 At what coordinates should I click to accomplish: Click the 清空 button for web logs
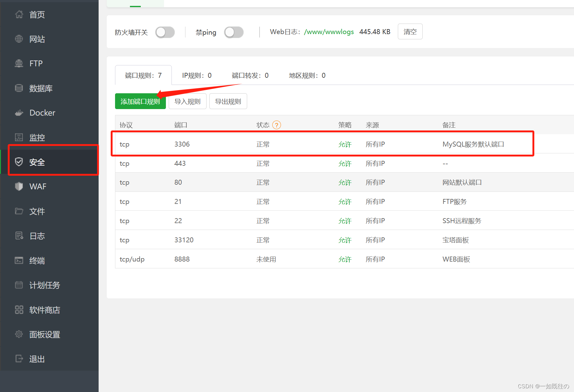point(410,32)
